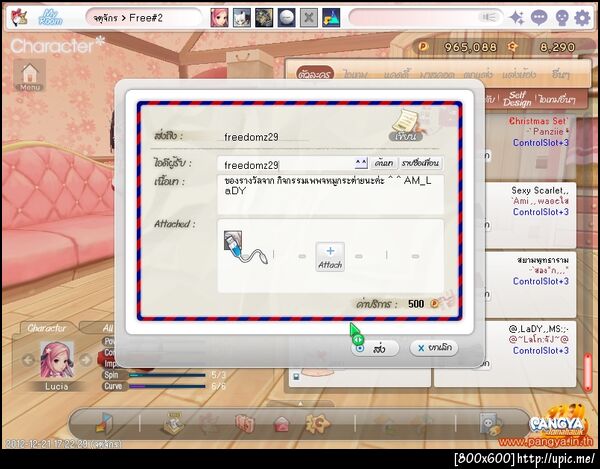Switch to the อื่นๆ tab

561,74
